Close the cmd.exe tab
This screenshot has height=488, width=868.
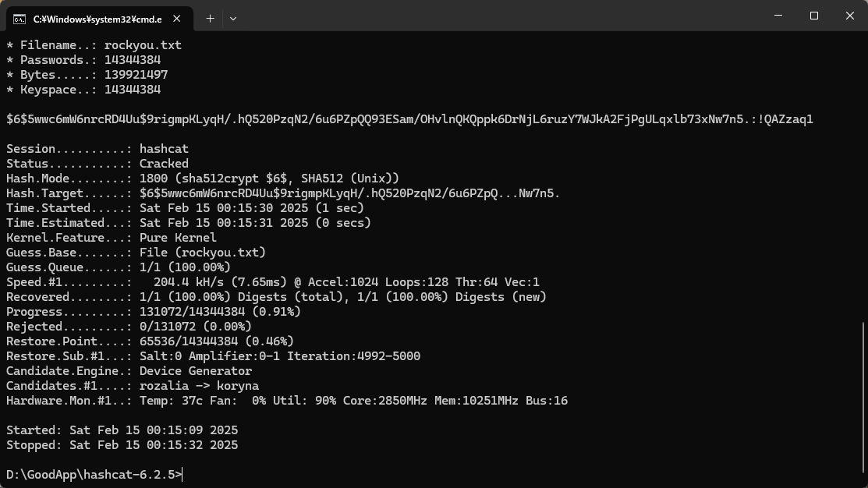[x=178, y=19]
